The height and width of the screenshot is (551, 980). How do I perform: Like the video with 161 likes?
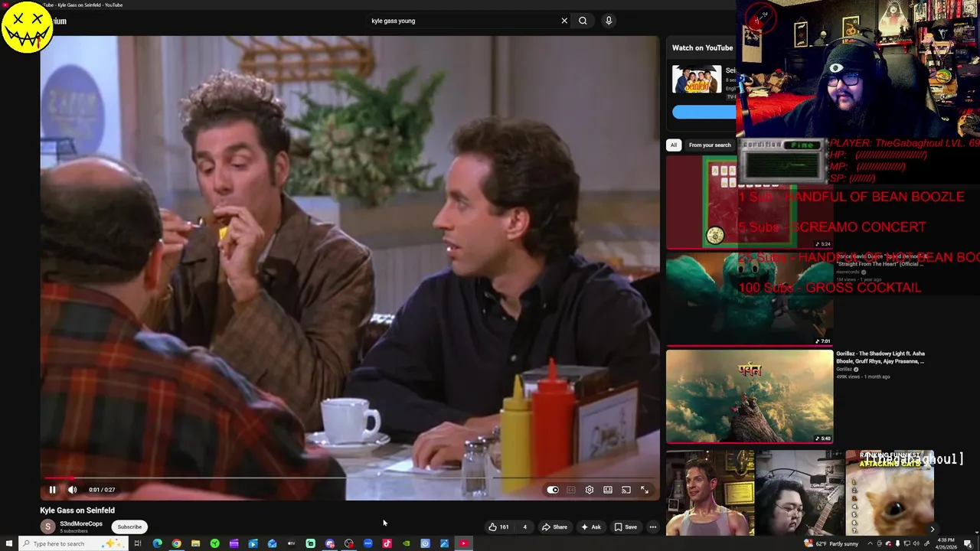pos(499,527)
